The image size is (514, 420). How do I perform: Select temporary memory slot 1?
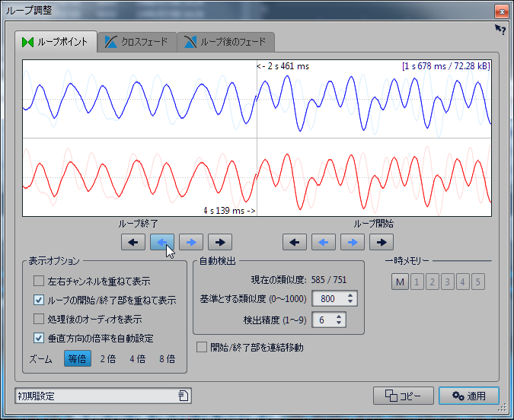tap(417, 282)
